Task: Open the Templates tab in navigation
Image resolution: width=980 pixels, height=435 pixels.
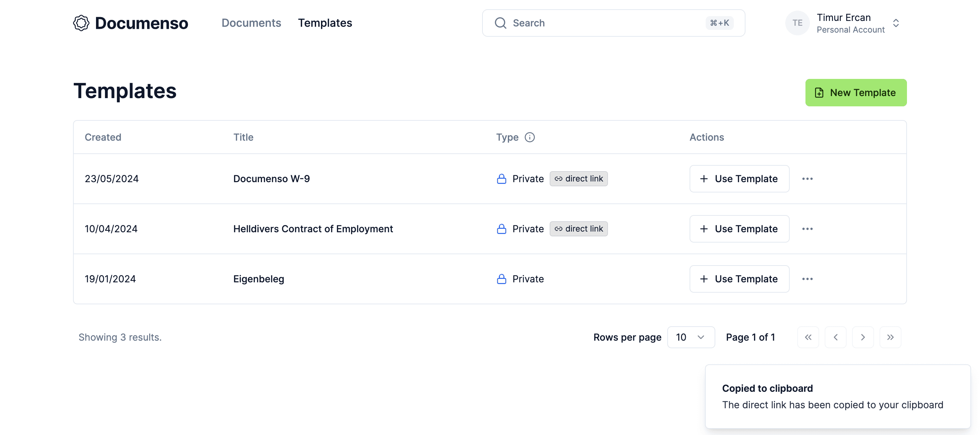Action: coord(324,23)
